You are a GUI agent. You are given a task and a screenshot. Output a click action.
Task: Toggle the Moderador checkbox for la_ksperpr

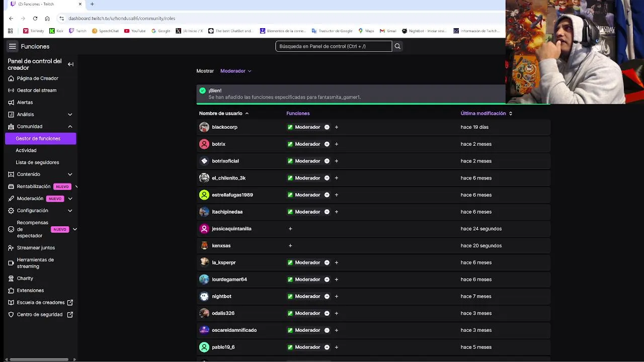[x=290, y=262]
